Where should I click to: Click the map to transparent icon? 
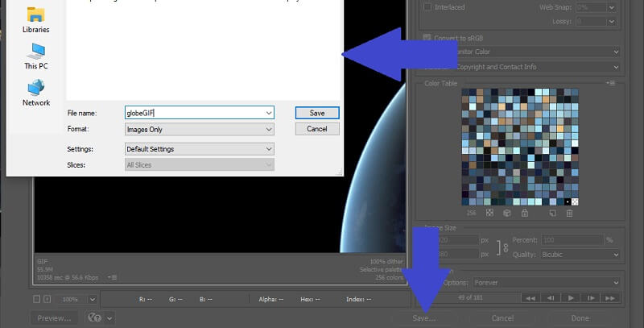point(489,214)
